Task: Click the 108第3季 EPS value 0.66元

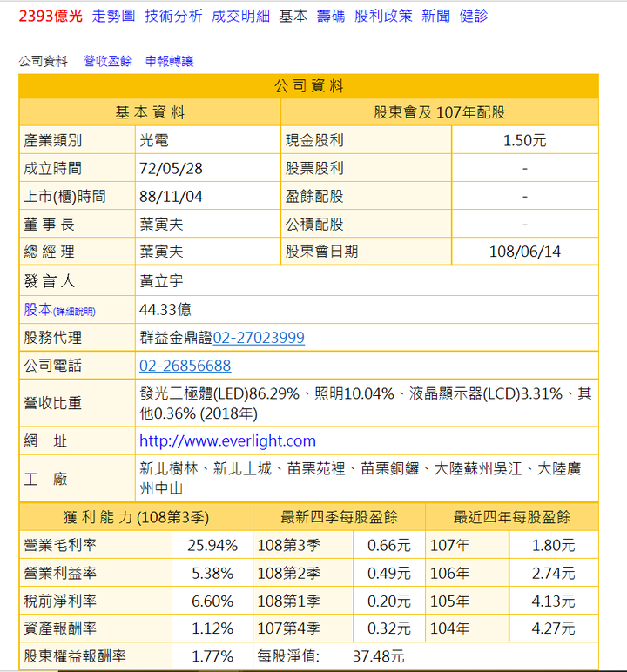Action: (x=389, y=546)
